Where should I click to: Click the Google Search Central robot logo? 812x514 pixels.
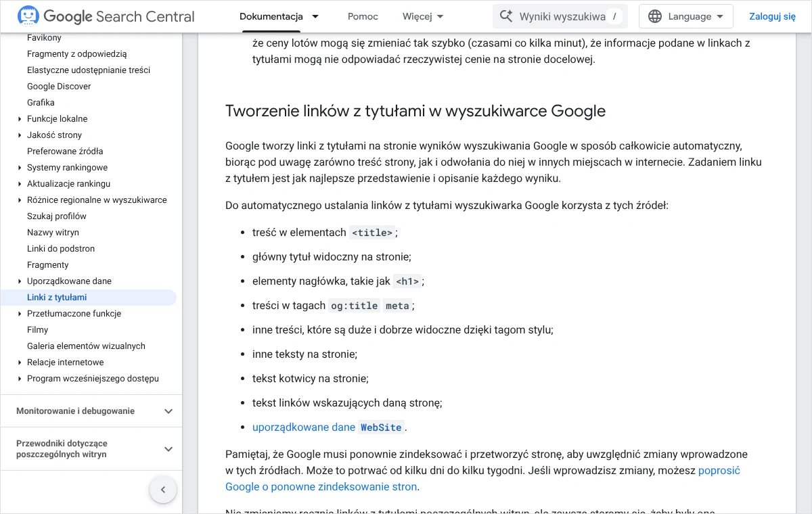tap(28, 16)
